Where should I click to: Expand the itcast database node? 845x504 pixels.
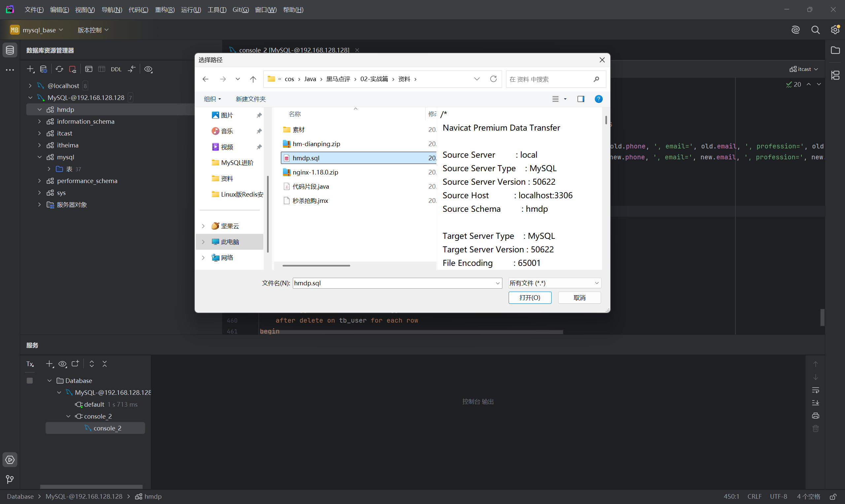point(39,133)
